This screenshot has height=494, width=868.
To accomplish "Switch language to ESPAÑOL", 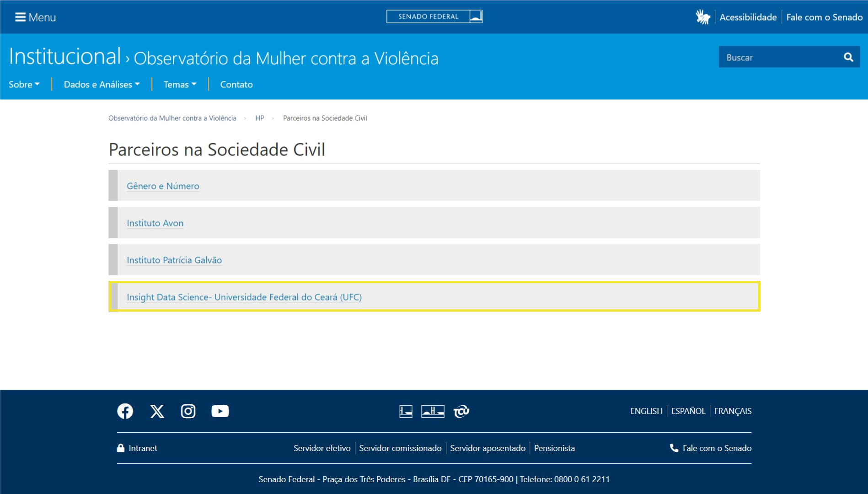I will [x=688, y=411].
